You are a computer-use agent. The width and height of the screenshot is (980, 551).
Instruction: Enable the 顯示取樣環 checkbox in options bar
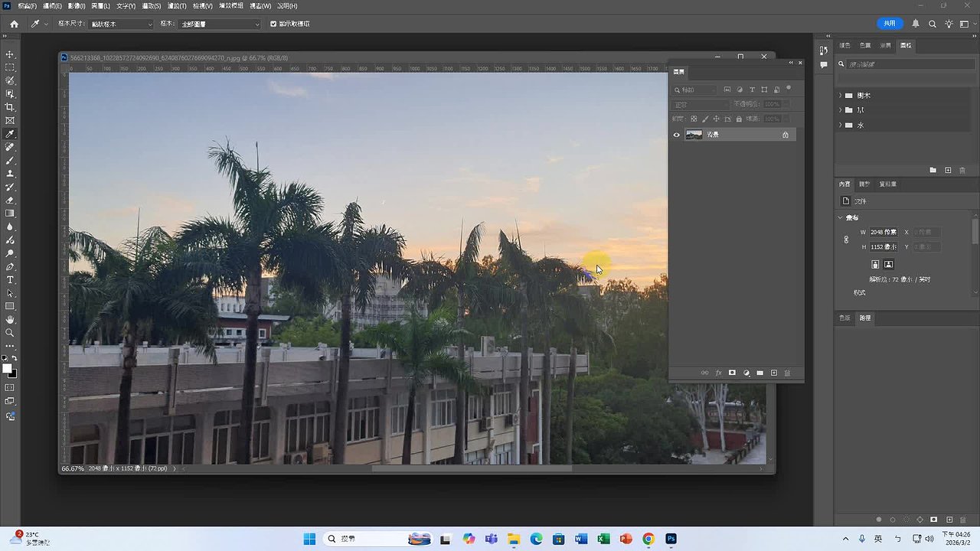pos(273,24)
